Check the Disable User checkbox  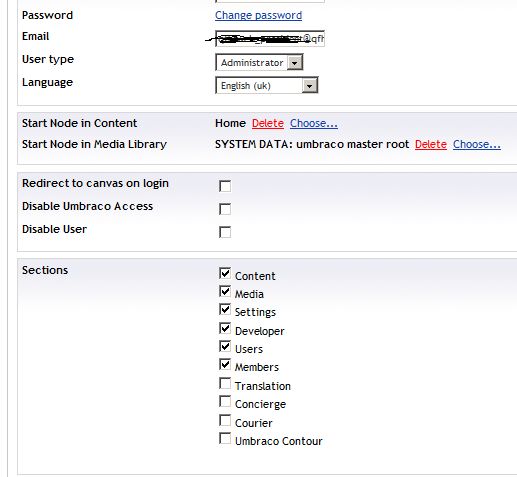click(225, 232)
